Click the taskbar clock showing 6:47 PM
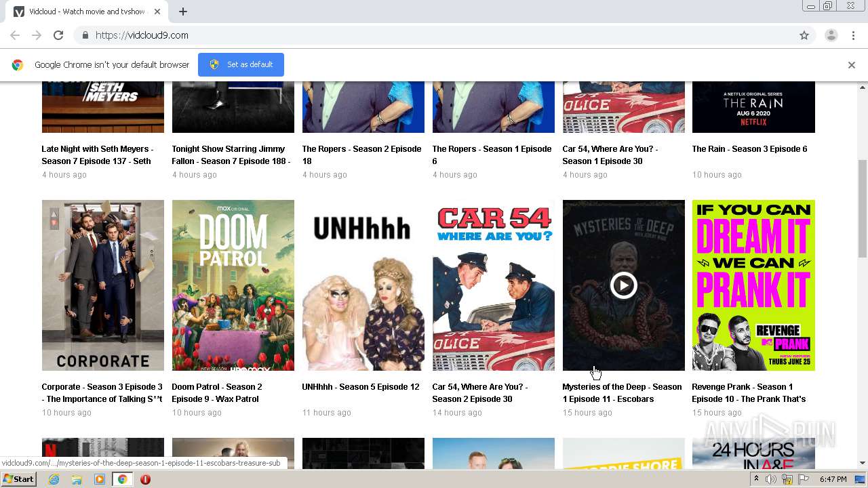868x488 pixels. [x=833, y=479]
